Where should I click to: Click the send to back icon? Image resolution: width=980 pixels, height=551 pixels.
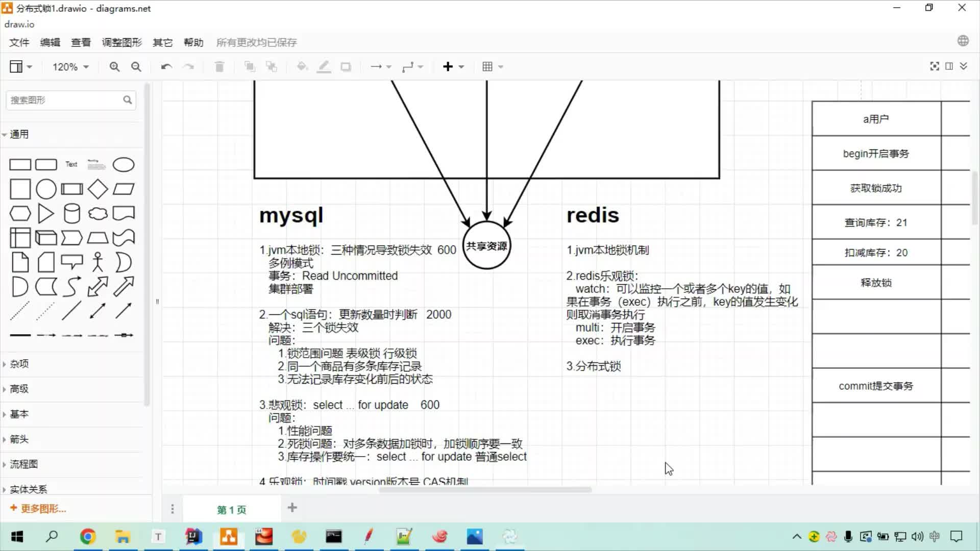click(x=272, y=67)
